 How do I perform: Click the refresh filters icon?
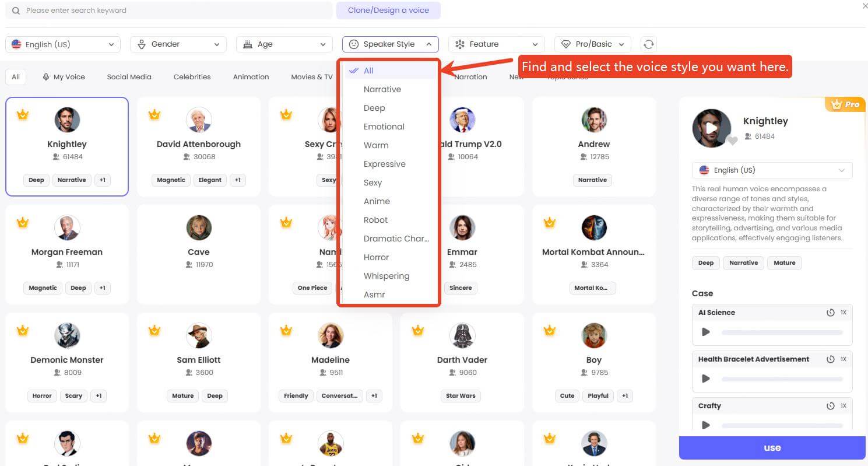pos(648,44)
